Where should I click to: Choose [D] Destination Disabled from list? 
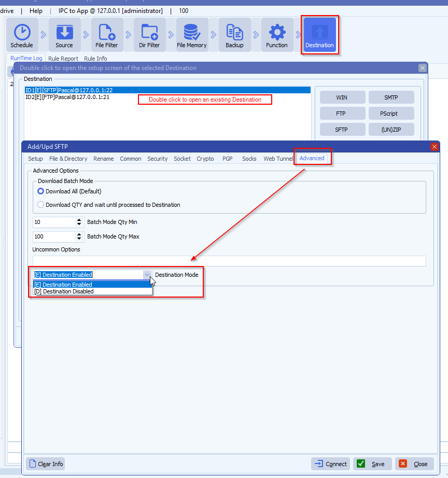tap(92, 291)
